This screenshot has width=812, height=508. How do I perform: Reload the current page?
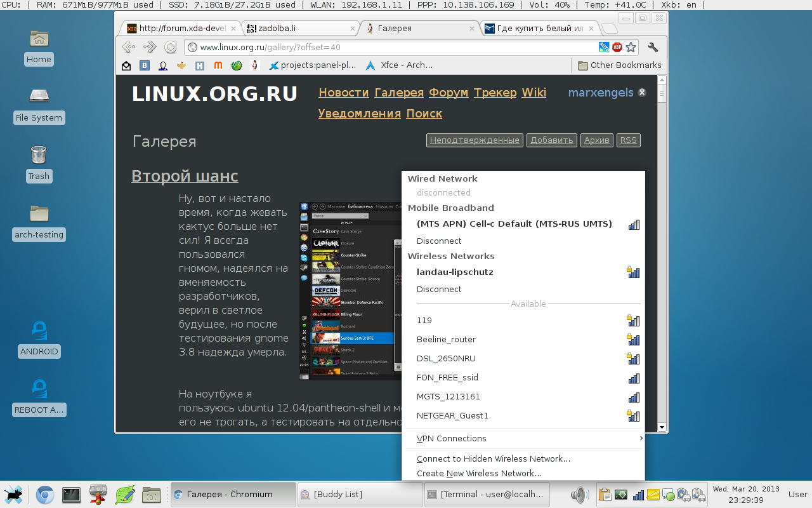[x=171, y=47]
